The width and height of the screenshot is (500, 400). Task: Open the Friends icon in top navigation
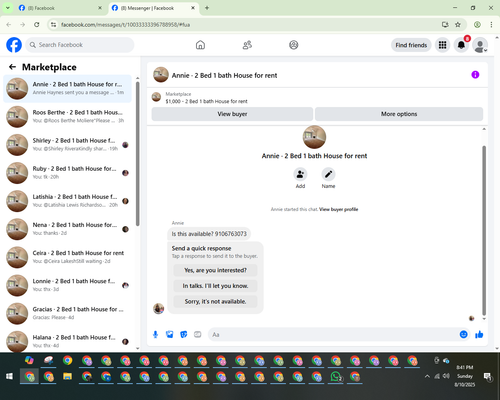pyautogui.click(x=247, y=45)
